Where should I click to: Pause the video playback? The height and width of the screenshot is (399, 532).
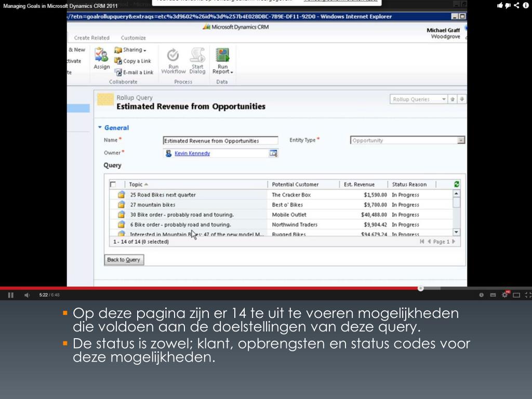pos(10,295)
